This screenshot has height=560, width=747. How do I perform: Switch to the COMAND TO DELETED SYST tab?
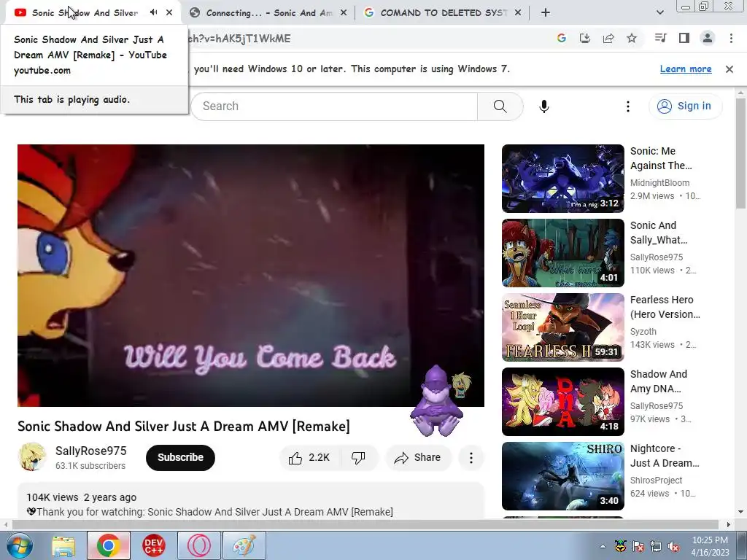[x=443, y=13]
